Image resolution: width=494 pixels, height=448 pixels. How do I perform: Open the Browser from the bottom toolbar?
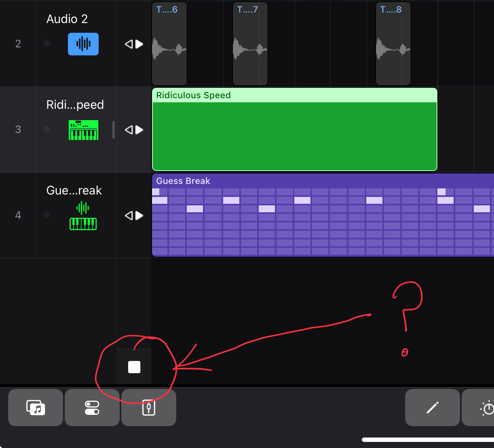tap(36, 408)
